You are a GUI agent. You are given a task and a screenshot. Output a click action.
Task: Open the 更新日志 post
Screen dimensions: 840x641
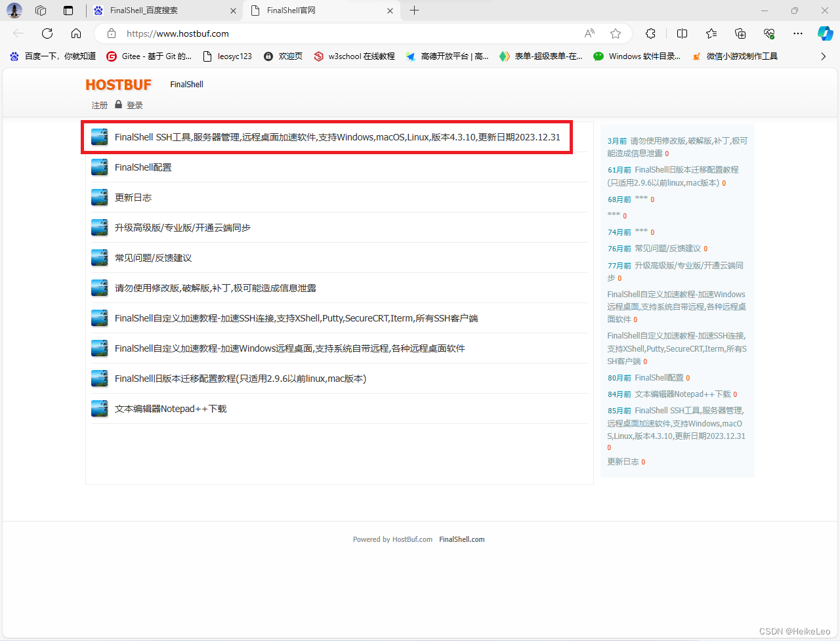[133, 197]
